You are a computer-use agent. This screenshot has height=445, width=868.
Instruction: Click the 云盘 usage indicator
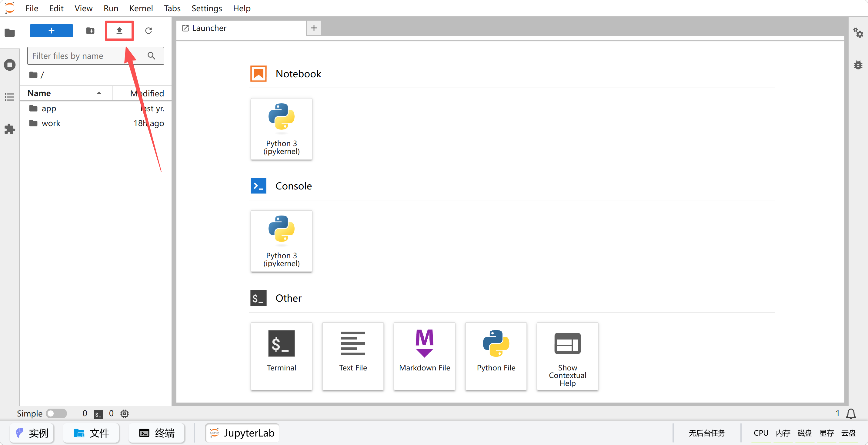pos(849,433)
